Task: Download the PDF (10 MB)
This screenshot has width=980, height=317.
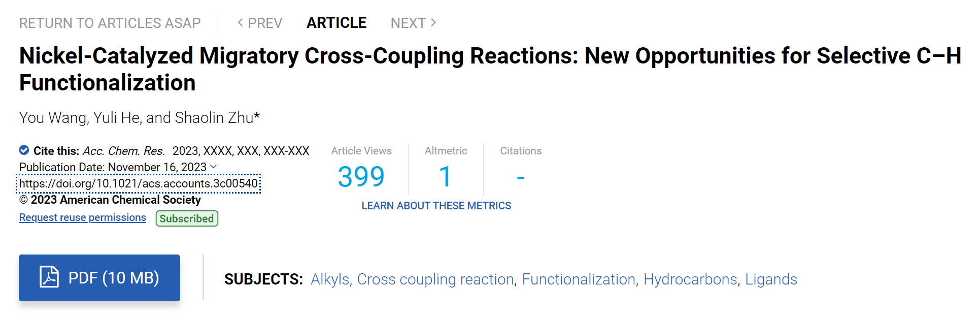Action: click(x=99, y=278)
